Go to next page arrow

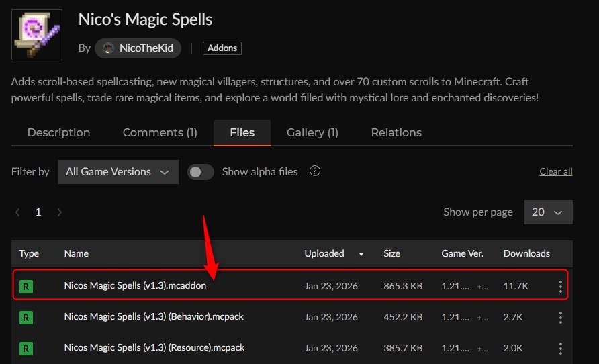(x=59, y=212)
